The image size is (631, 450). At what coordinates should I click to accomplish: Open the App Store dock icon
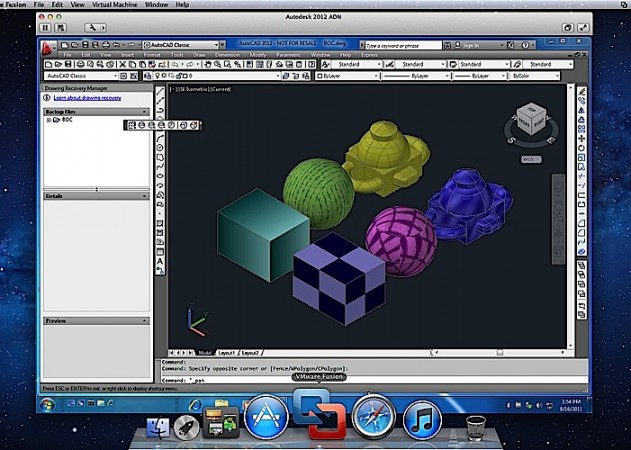(x=265, y=417)
